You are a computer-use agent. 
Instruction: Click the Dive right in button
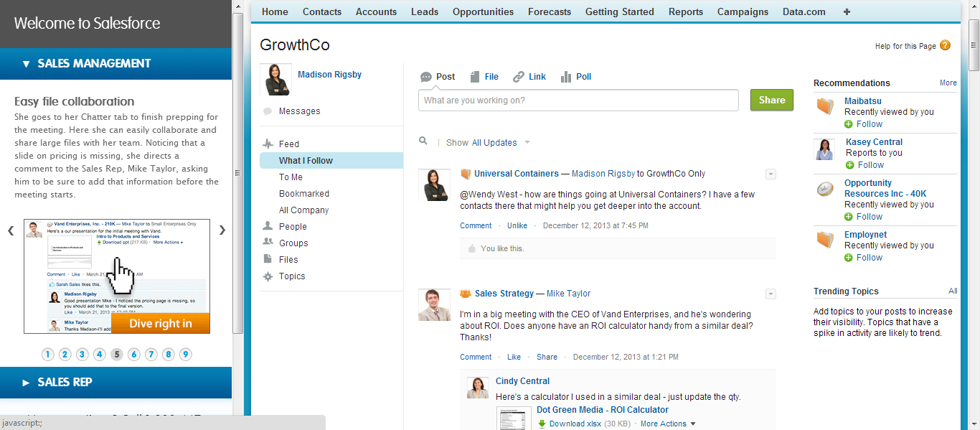[x=161, y=323]
